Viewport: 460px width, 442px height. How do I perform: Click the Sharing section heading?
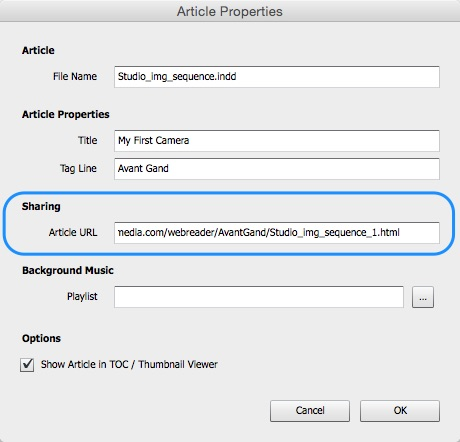point(41,206)
